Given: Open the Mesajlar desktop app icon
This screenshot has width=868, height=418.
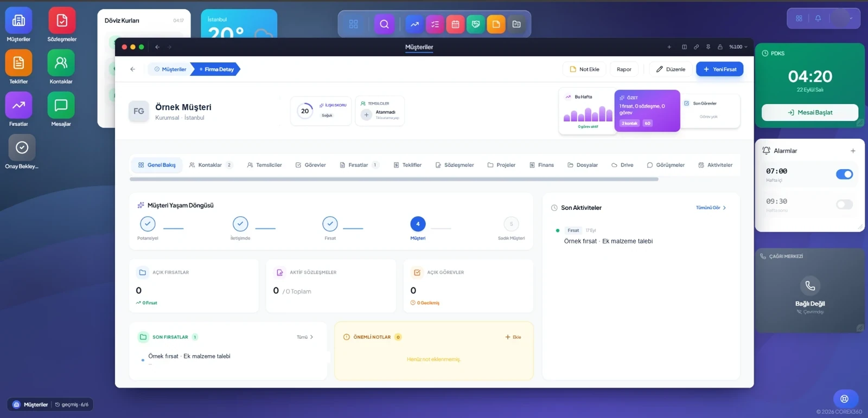Looking at the screenshot, I should click(61, 105).
